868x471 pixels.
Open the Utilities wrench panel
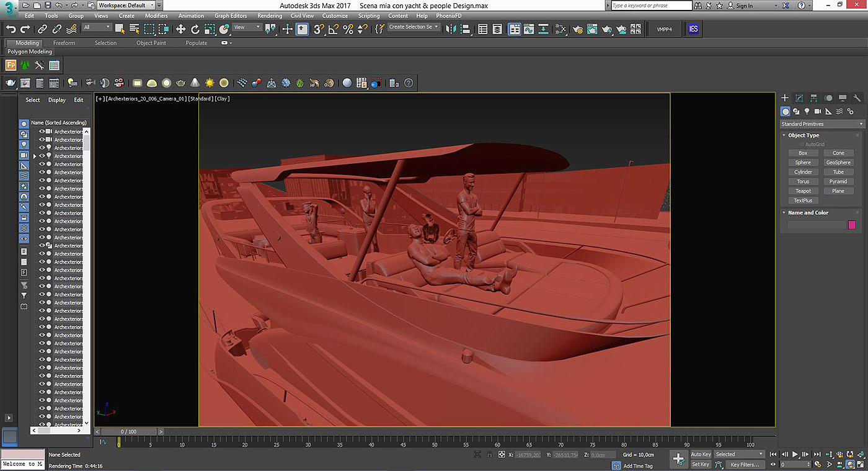coord(857,98)
